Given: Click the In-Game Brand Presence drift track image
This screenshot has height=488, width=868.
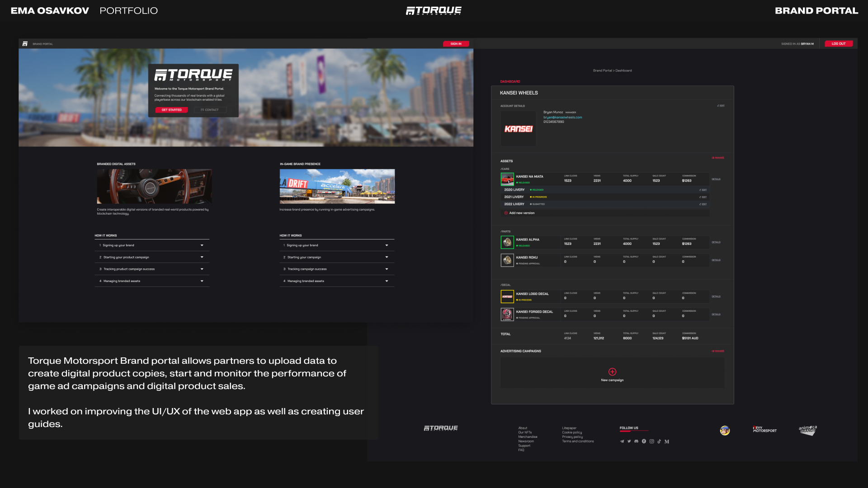Looking at the screenshot, I should click(x=337, y=186).
